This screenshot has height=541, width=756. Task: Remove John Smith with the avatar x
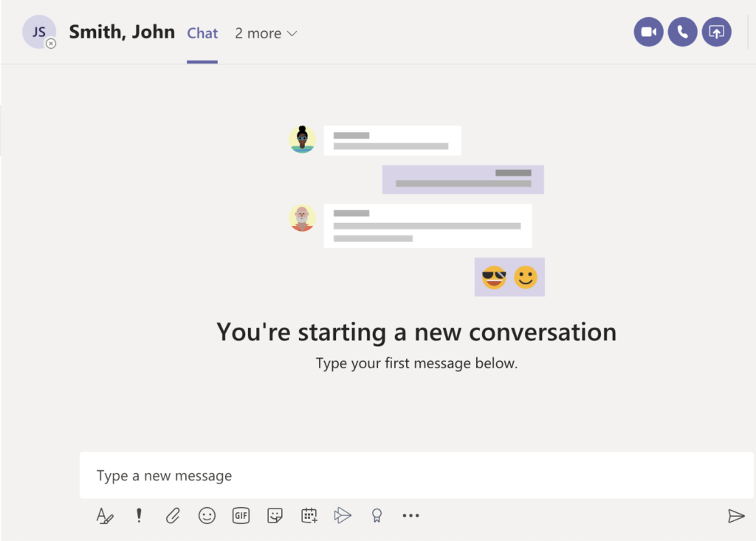(50, 44)
